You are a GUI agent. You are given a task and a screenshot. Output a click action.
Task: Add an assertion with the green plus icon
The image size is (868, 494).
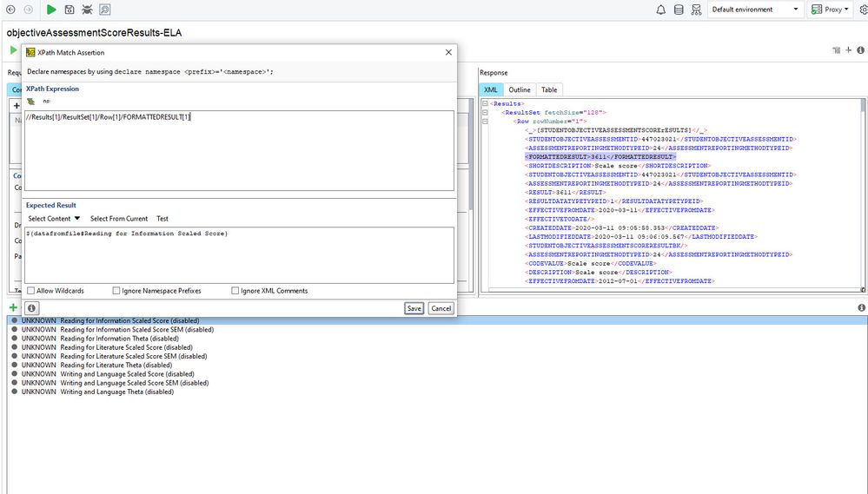click(x=13, y=307)
